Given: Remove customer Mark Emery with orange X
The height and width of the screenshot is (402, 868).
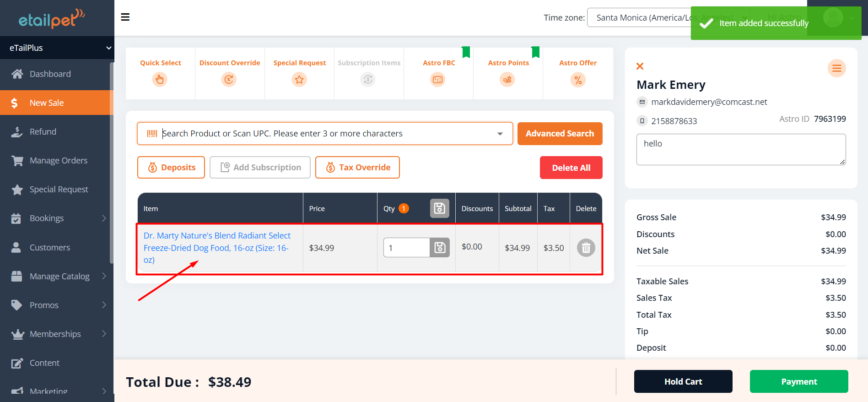Looking at the screenshot, I should (x=640, y=66).
